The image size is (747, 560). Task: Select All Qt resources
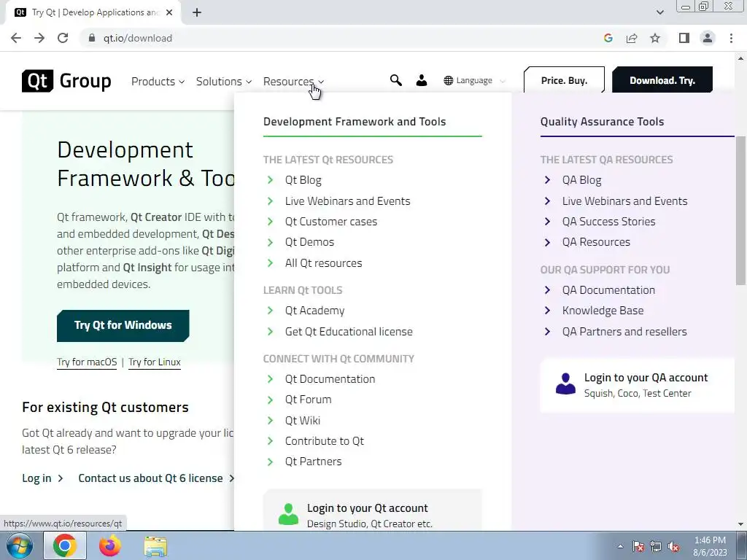pyautogui.click(x=323, y=262)
